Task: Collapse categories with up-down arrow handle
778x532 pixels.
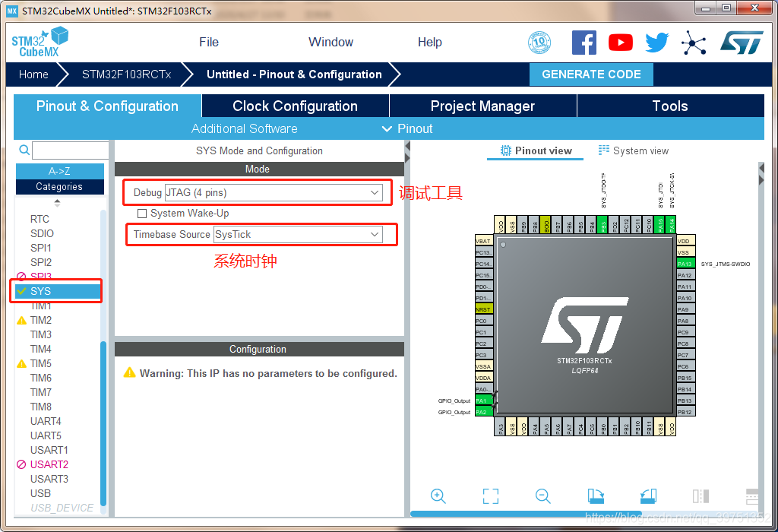Action: [58, 203]
